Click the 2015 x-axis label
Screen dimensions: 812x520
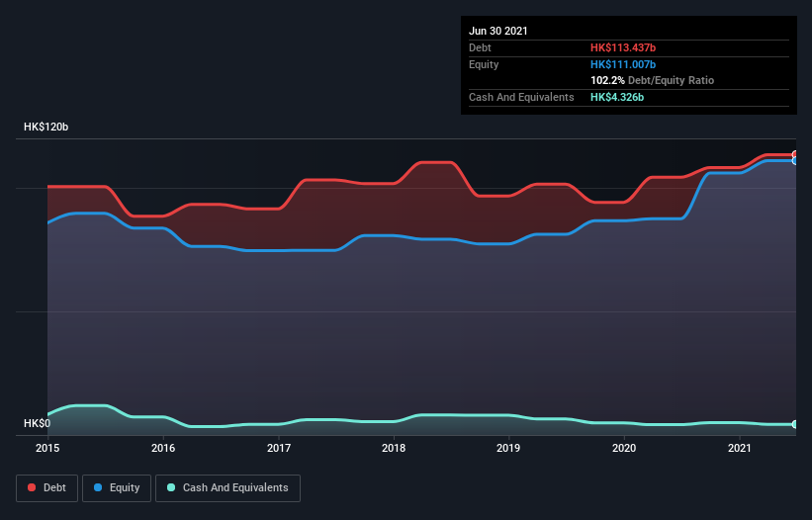pos(47,448)
